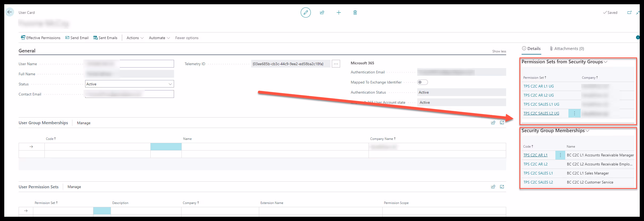The image size is (644, 221).
Task: Click the Name column header
Action: [x=187, y=139]
